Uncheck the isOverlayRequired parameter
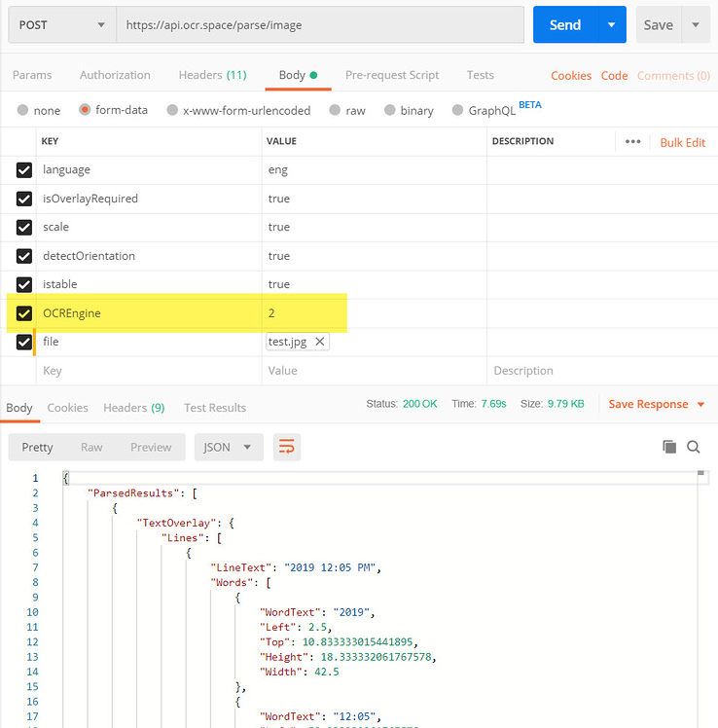Screen dimensions: 718x728 click(x=24, y=199)
